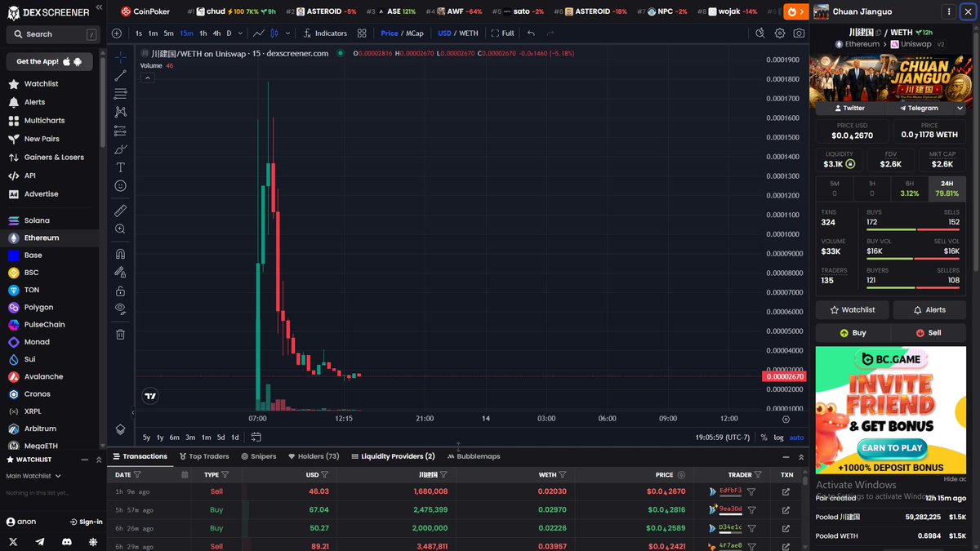This screenshot has width=980, height=551.
Task: Switch to the Snipers tab
Action: pyautogui.click(x=259, y=456)
